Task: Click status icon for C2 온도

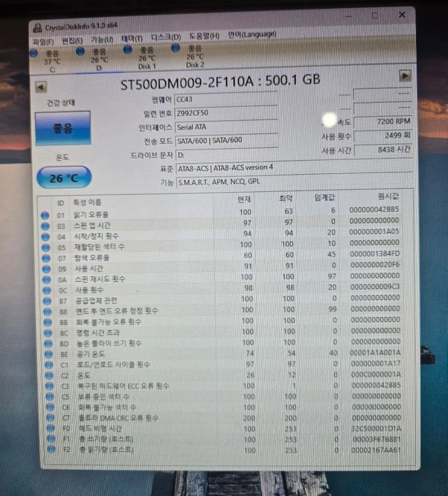Action: click(x=50, y=375)
